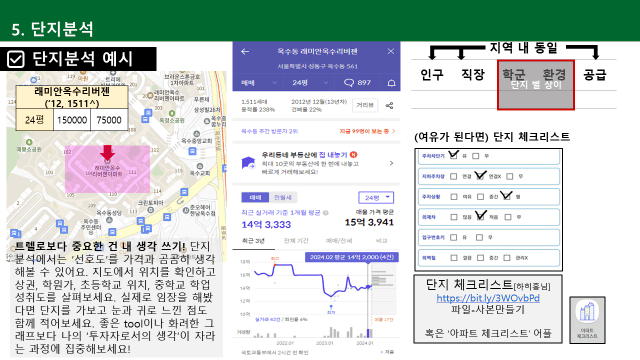Viewport: 640px width, 360px height.
Task: Check 관리X for 외벽칠
Action: [x=507, y=258]
